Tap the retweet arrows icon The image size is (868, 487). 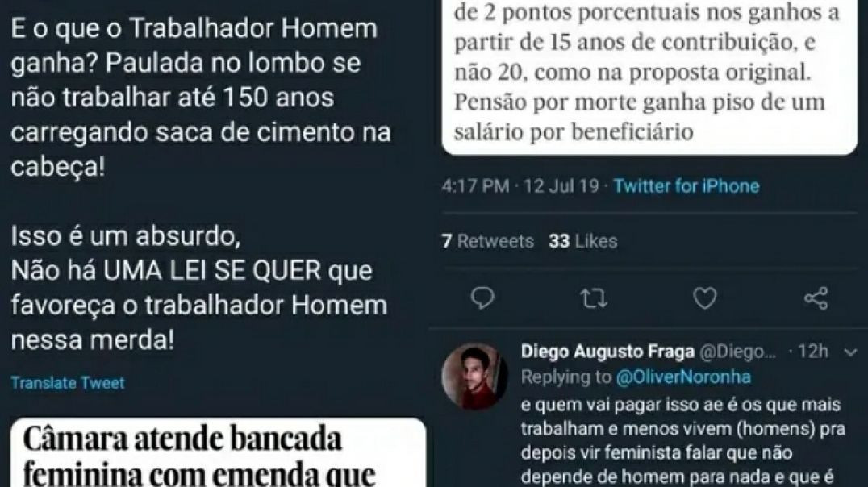coord(594,299)
